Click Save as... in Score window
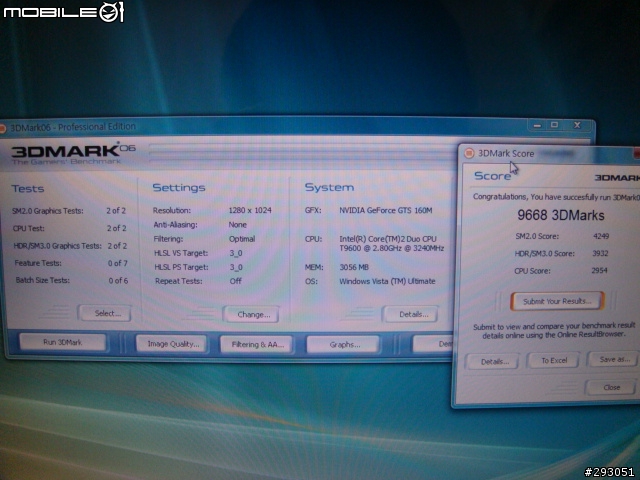The image size is (640, 480). (613, 359)
